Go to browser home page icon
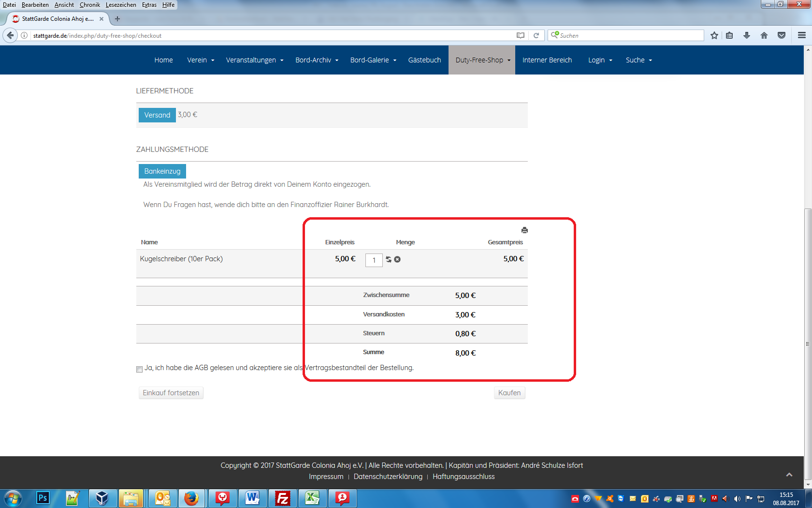The width and height of the screenshot is (812, 508). 764,35
